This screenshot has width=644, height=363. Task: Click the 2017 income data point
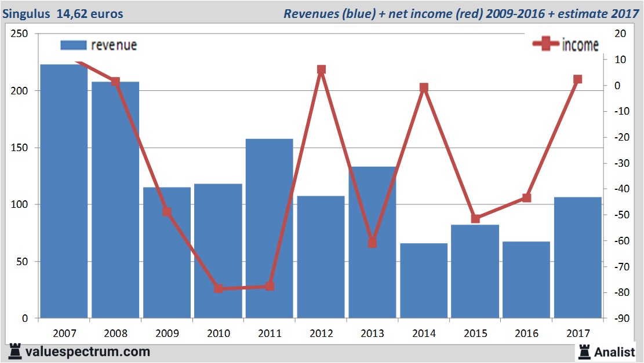click(x=578, y=79)
